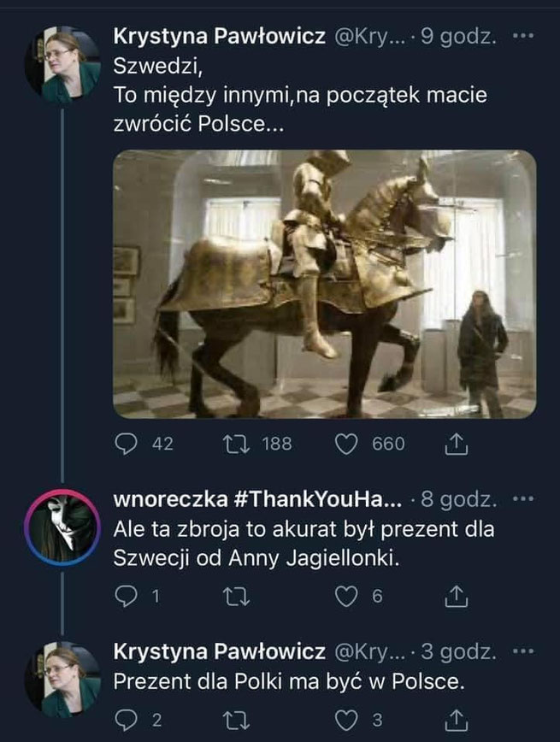
Task: Reply to the 'Prezent dla Polki' tweet
Action: click(126, 721)
